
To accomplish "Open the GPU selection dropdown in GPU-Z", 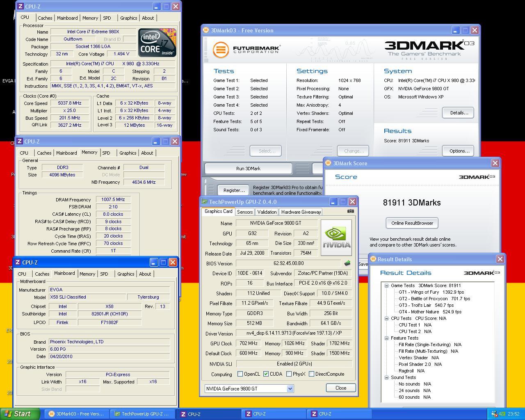I will (x=290, y=388).
